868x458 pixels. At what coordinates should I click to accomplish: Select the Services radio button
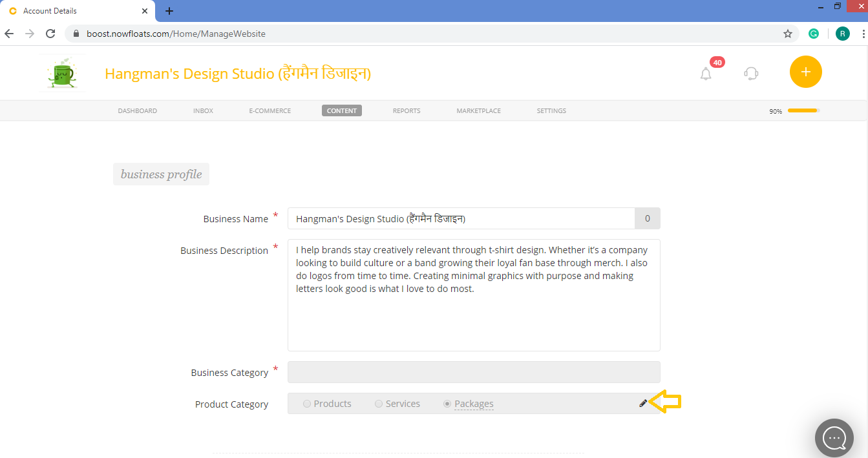pyautogui.click(x=379, y=404)
